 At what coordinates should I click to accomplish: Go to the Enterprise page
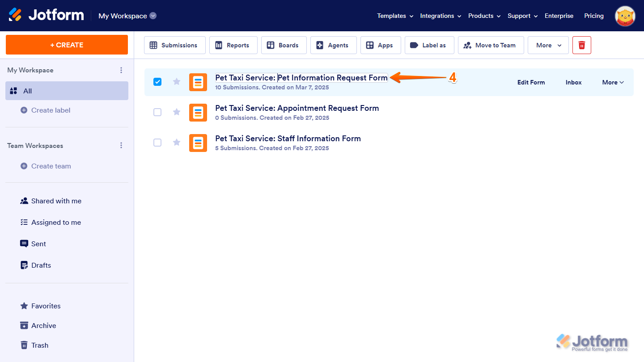(559, 16)
